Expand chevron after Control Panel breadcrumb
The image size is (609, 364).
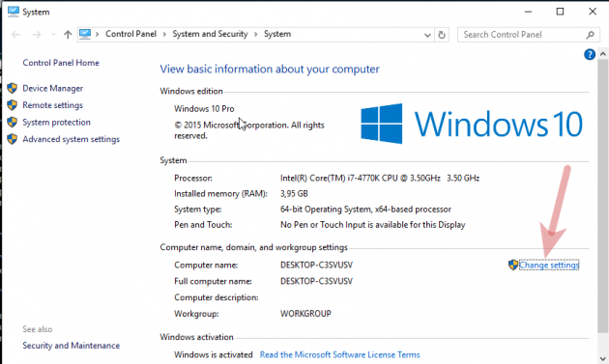[164, 34]
